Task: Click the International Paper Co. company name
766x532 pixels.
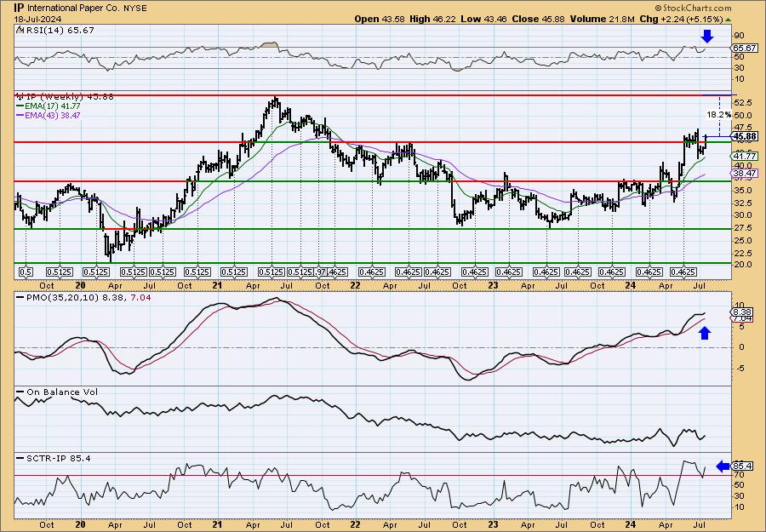Action: [74, 8]
